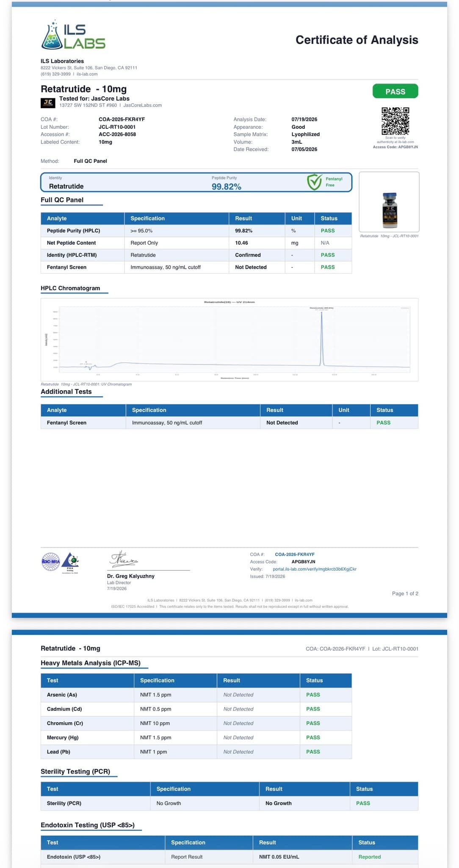Click the 'Peptide Purity (HPLC)' analyte row
This screenshot has height=868, width=459.
click(196, 231)
